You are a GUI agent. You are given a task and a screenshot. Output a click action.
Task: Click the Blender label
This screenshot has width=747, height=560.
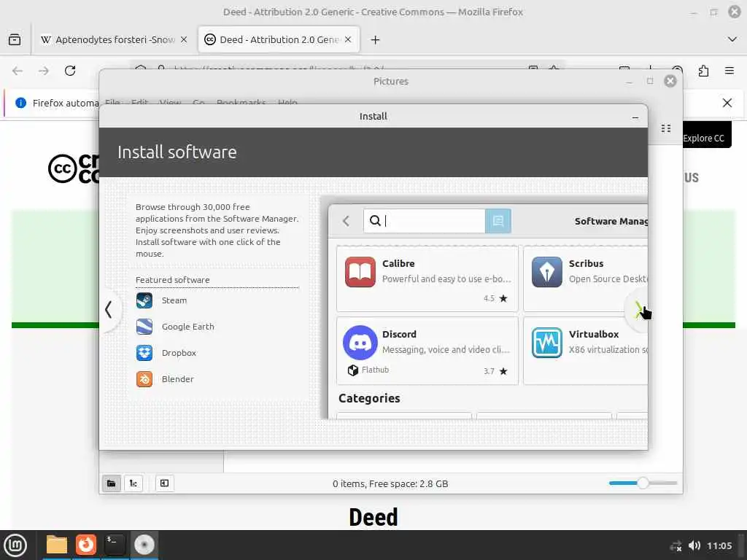pos(178,379)
